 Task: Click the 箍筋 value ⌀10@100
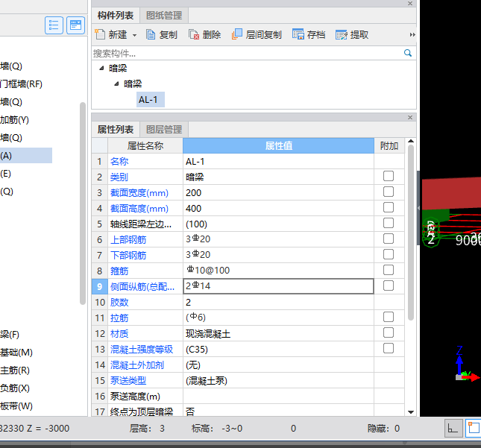click(278, 271)
